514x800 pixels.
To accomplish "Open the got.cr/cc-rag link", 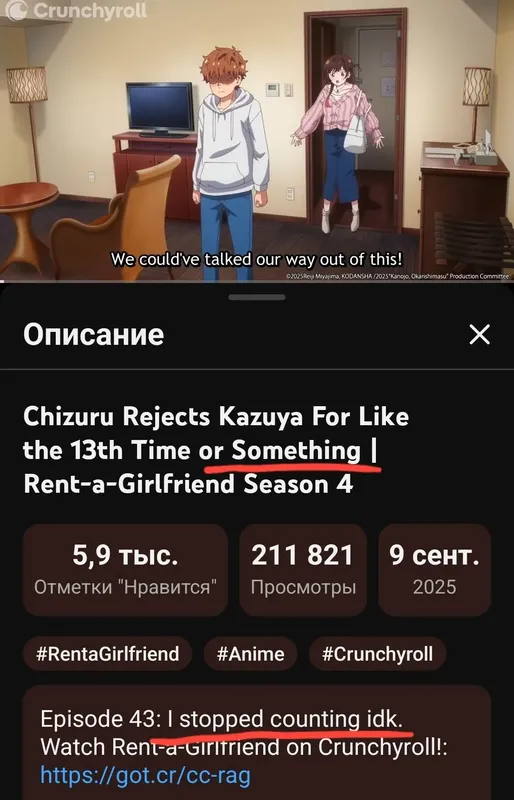I will click(145, 776).
